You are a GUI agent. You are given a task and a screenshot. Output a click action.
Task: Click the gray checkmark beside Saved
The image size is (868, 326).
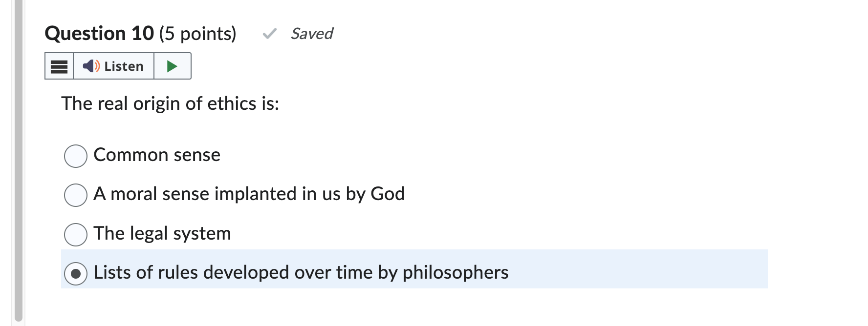(x=270, y=34)
